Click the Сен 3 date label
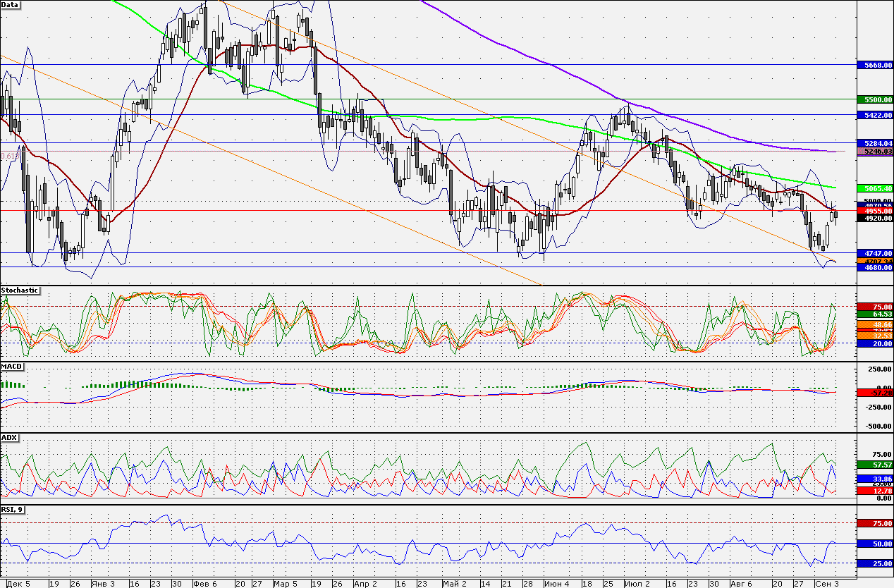The width and height of the screenshot is (894, 588). [x=827, y=584]
